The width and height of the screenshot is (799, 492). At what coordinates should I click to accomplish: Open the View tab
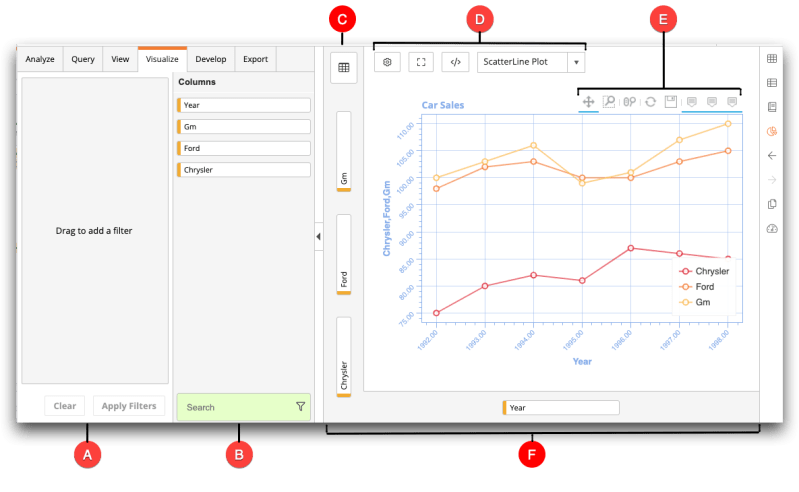pyautogui.click(x=120, y=59)
